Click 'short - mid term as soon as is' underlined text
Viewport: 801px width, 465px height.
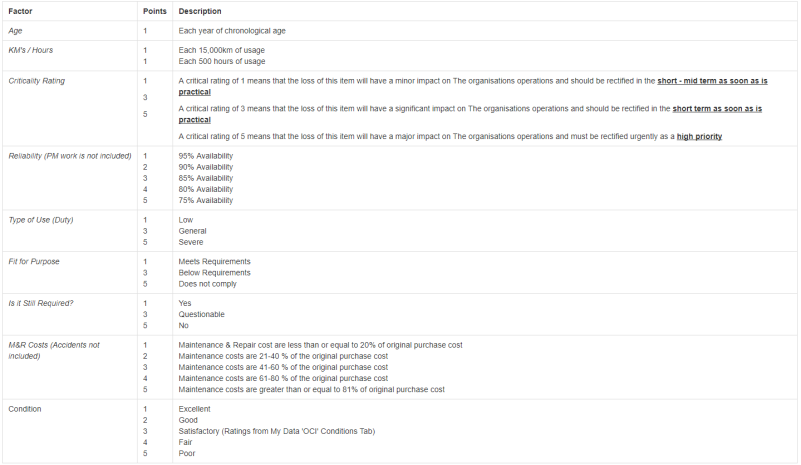coord(712,81)
